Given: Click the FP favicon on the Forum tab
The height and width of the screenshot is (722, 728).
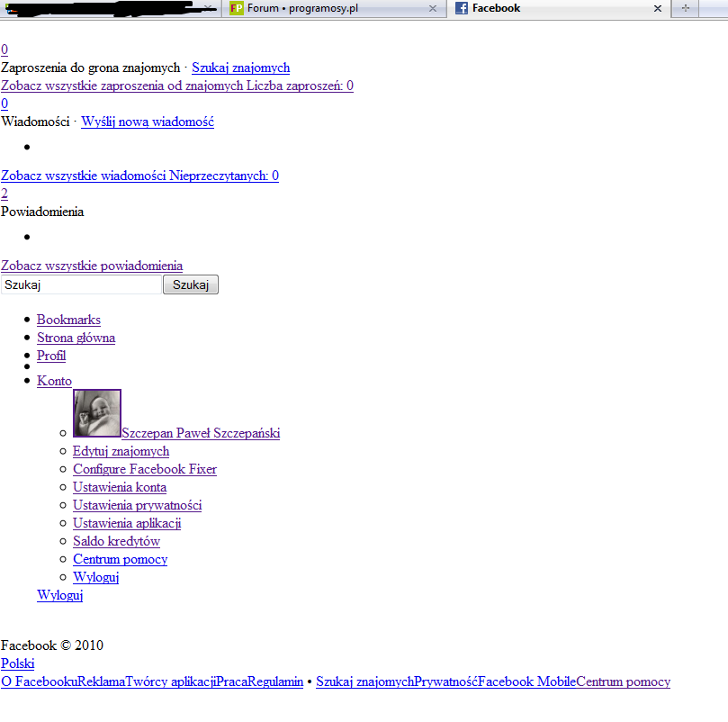Looking at the screenshot, I should pyautogui.click(x=237, y=8).
